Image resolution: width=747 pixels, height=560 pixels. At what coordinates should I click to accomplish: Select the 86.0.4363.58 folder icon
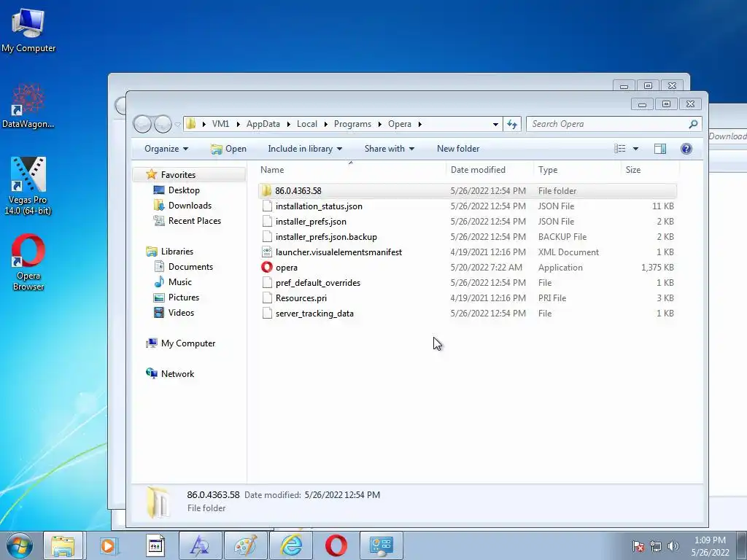[266, 190]
